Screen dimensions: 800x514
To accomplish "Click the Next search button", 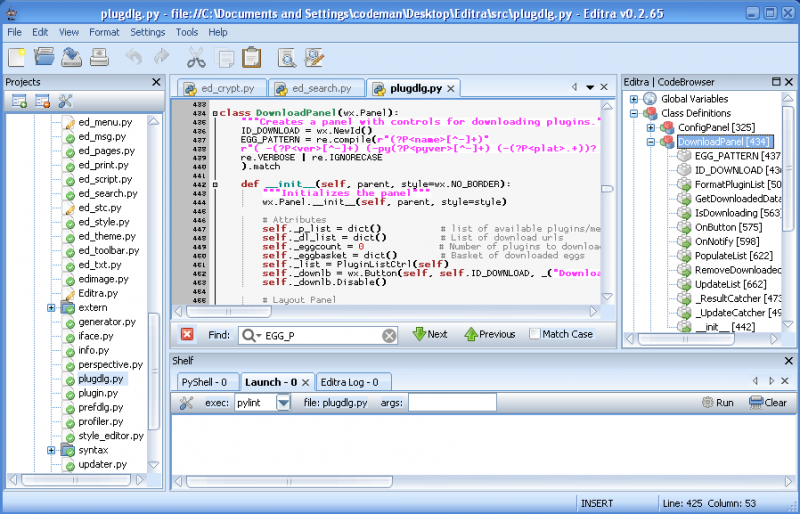I will (x=430, y=334).
